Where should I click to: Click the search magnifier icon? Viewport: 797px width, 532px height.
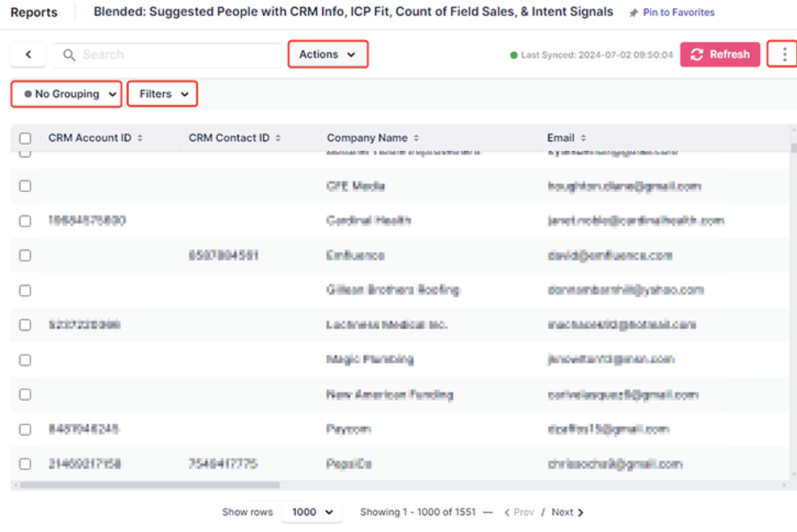click(69, 55)
